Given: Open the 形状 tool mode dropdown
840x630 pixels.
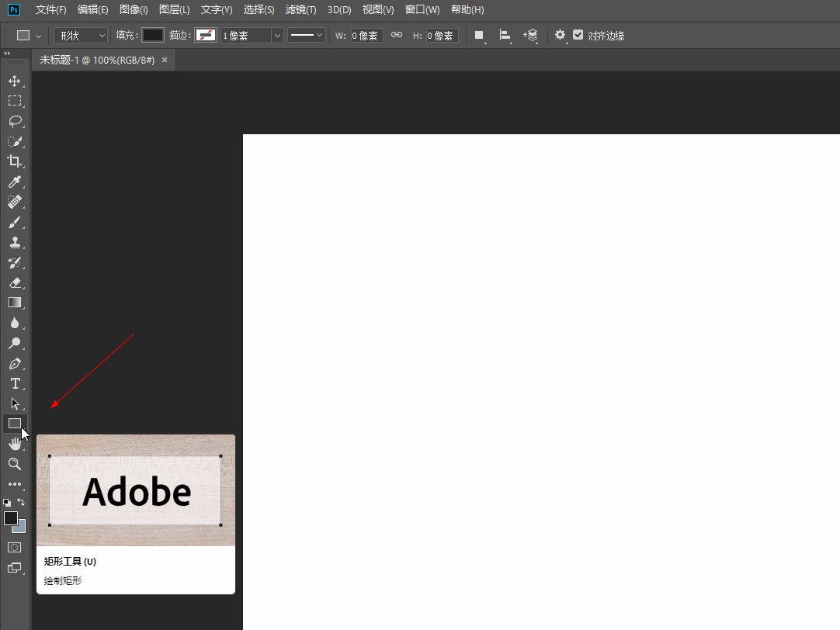Looking at the screenshot, I should tap(81, 36).
